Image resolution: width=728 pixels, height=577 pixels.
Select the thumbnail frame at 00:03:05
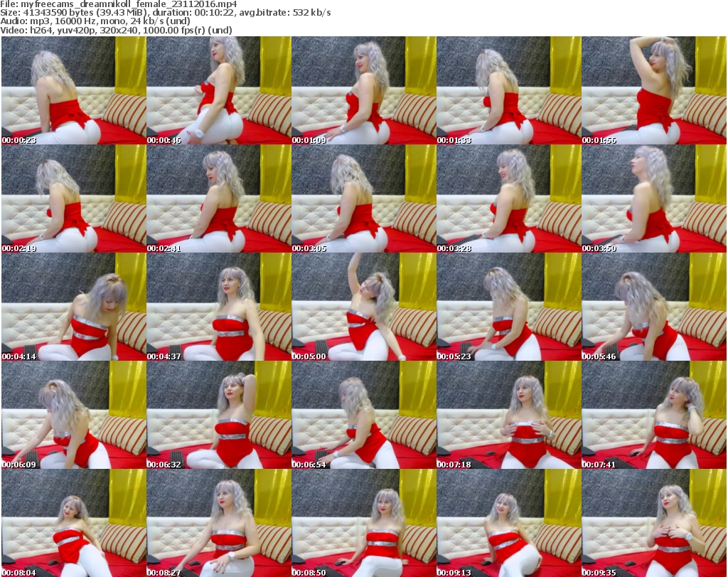tap(364, 198)
